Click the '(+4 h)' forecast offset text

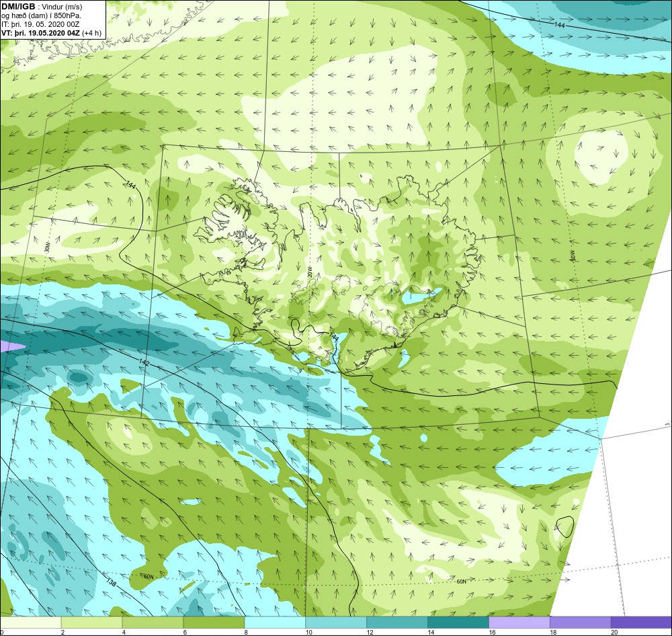[x=92, y=33]
